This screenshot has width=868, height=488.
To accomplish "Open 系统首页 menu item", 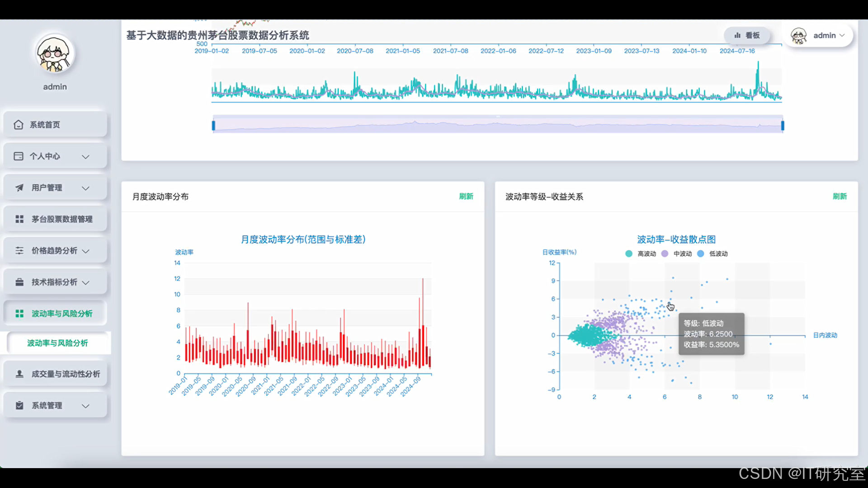I will (55, 125).
